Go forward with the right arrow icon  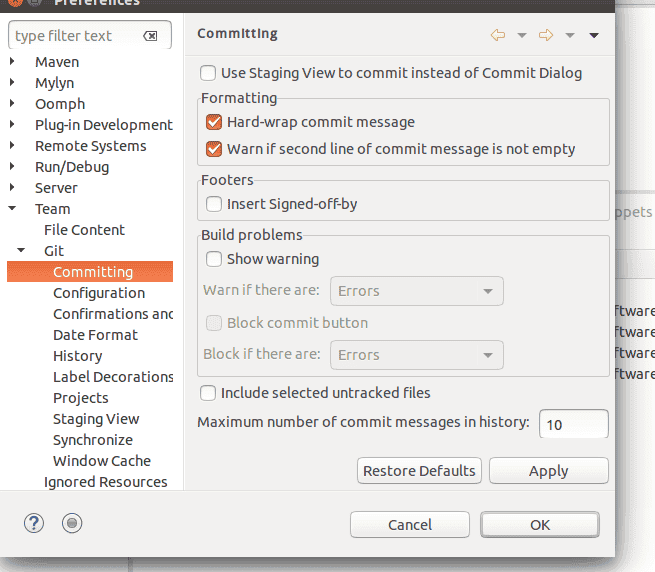click(x=546, y=35)
